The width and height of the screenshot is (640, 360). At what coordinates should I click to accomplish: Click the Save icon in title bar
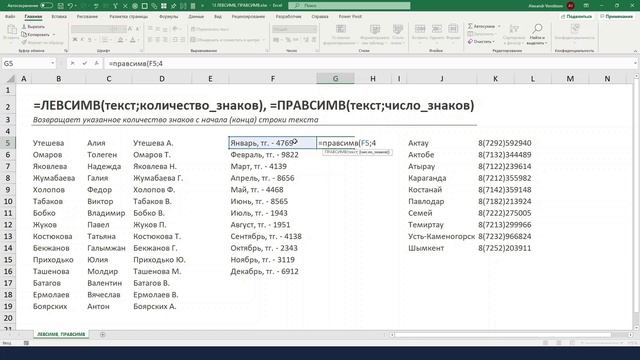pyautogui.click(x=60, y=6)
